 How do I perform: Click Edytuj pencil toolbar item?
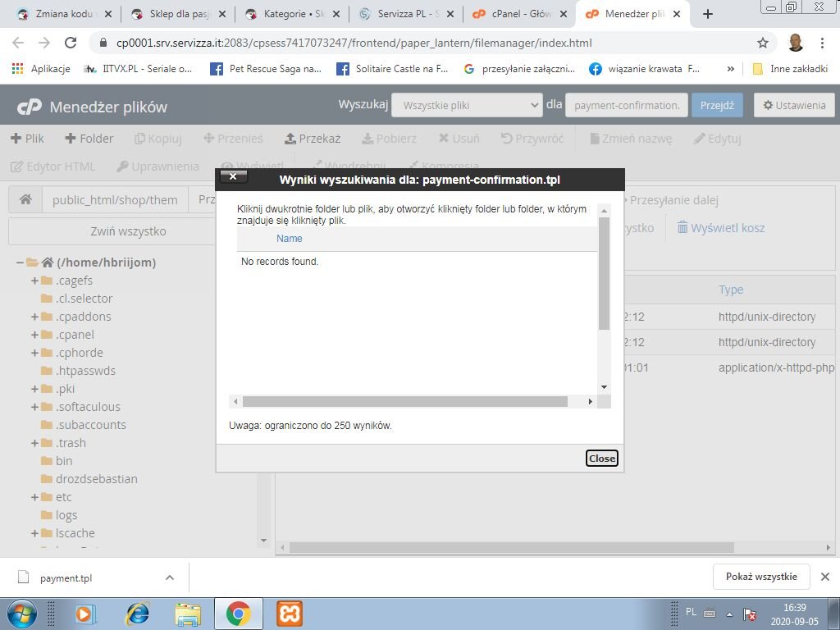(x=717, y=138)
